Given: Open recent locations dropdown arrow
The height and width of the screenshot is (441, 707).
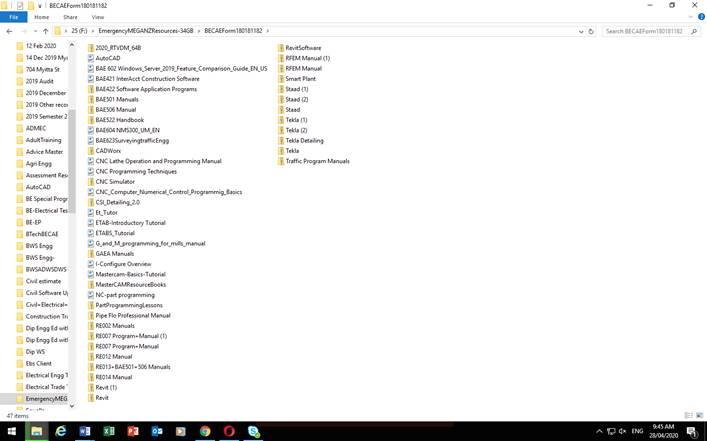Looking at the screenshot, I should pos(35,31).
